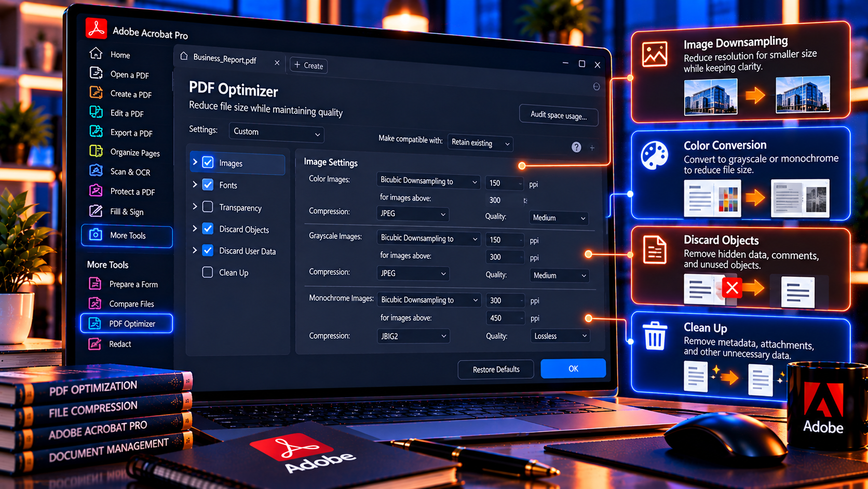The image size is (868, 489).
Task: Uncheck the Discard Objects checkbox
Action: pyautogui.click(x=208, y=228)
